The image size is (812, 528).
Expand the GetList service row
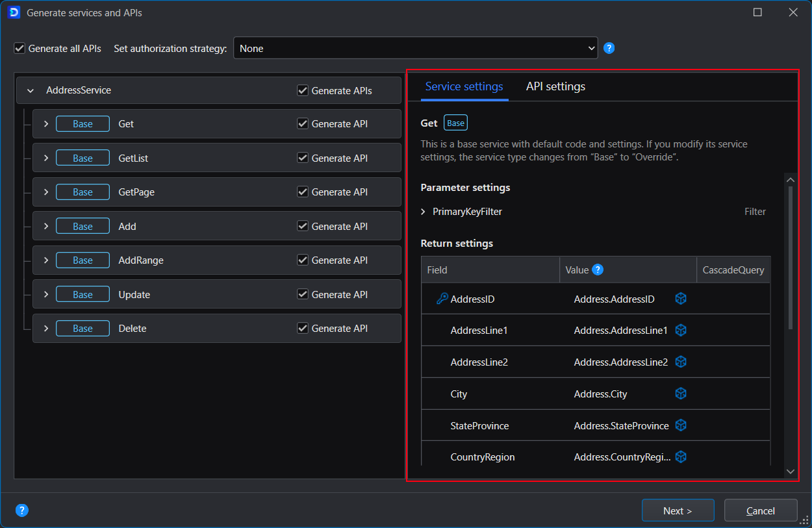(45, 158)
